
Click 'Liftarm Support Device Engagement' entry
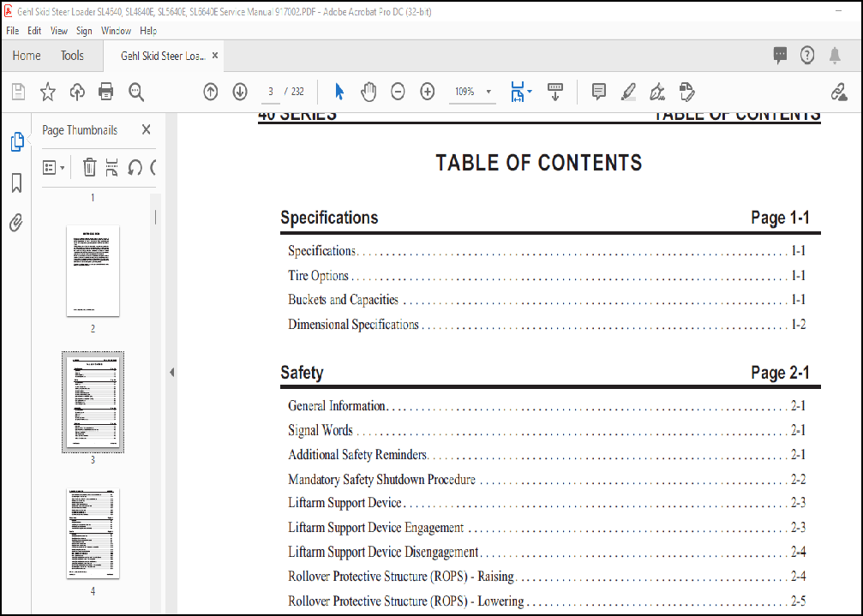[x=376, y=528]
